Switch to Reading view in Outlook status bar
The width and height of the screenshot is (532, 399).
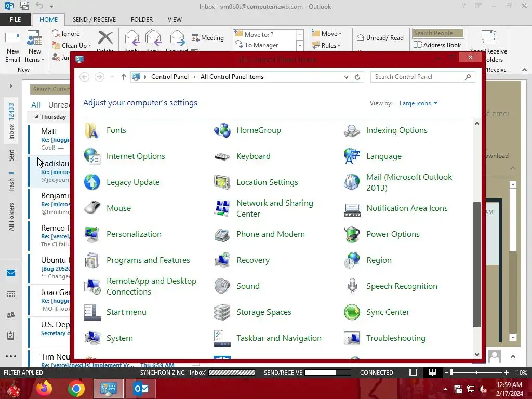pyautogui.click(x=432, y=373)
